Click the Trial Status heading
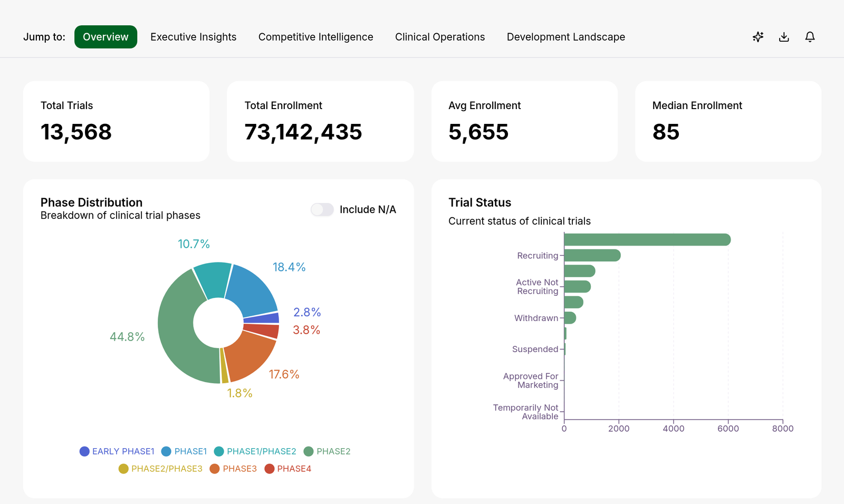The width and height of the screenshot is (844, 504). click(x=479, y=202)
